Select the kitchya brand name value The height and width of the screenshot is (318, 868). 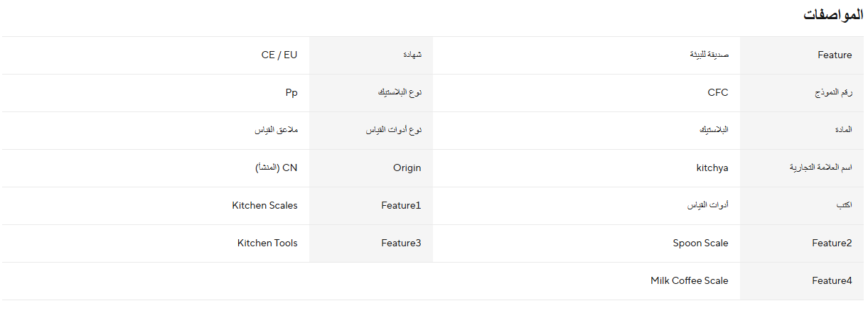click(x=712, y=168)
